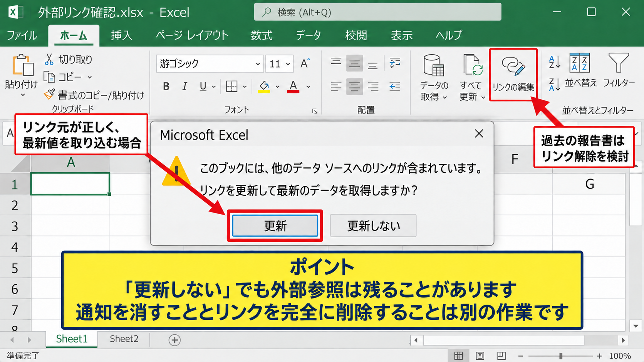Open the File (ファイル) tab
Image resolution: width=644 pixels, height=362 pixels.
[x=22, y=35]
